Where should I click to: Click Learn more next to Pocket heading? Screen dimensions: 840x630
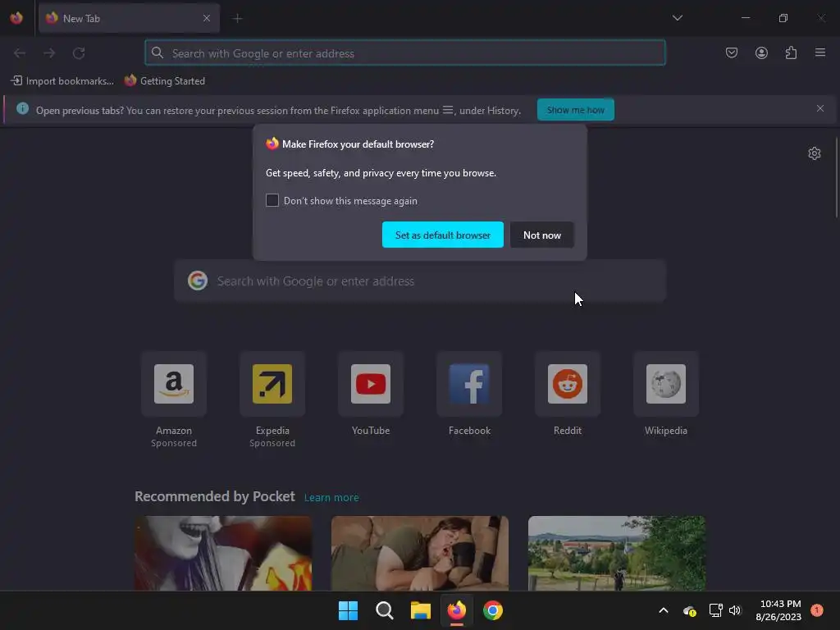tap(331, 498)
